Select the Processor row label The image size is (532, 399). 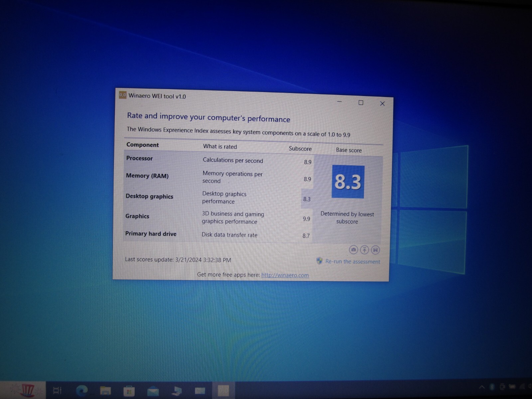click(x=139, y=158)
